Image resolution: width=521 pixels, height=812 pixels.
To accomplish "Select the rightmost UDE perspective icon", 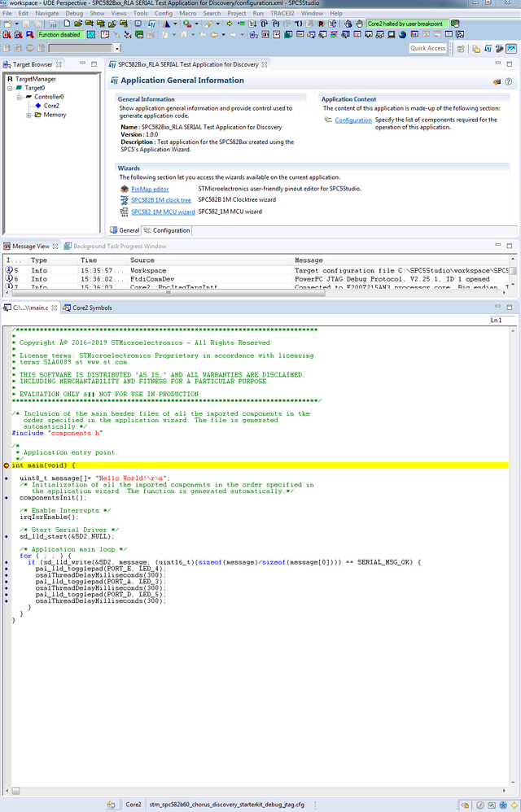I will [x=511, y=49].
